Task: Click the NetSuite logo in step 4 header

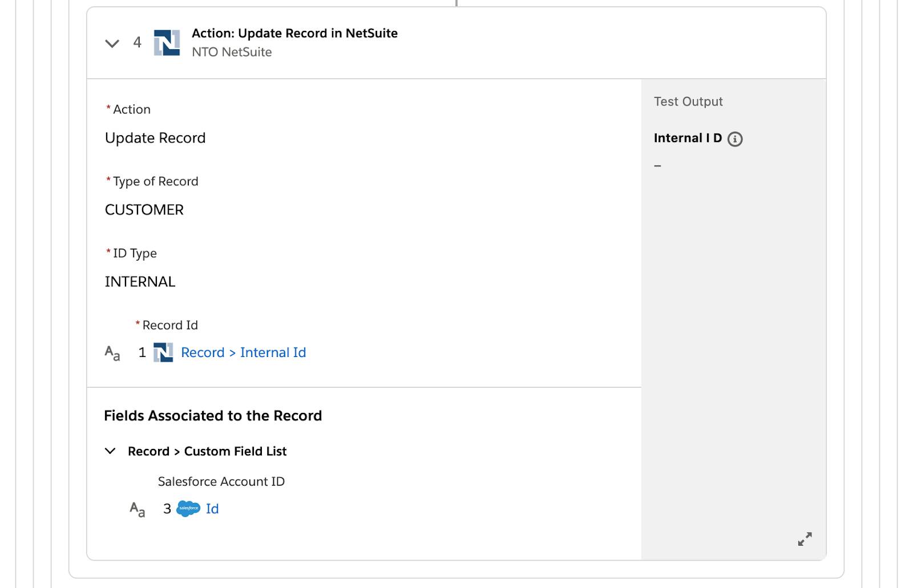Action: [x=167, y=43]
